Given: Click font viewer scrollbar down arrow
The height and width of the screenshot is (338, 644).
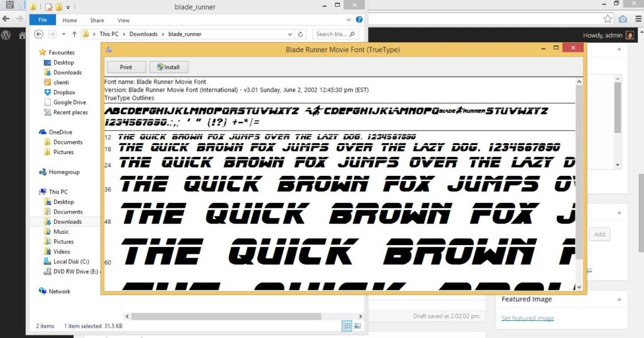Looking at the screenshot, I should tap(579, 287).
